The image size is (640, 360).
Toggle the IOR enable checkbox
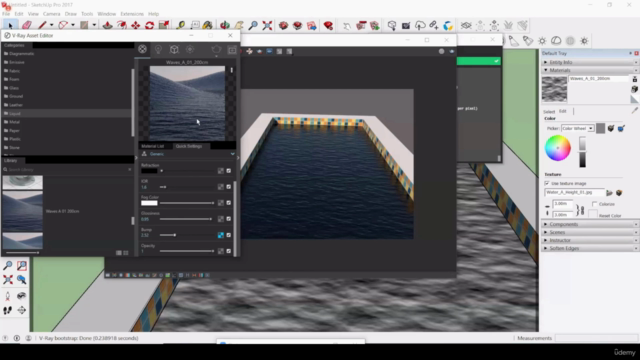point(229,187)
